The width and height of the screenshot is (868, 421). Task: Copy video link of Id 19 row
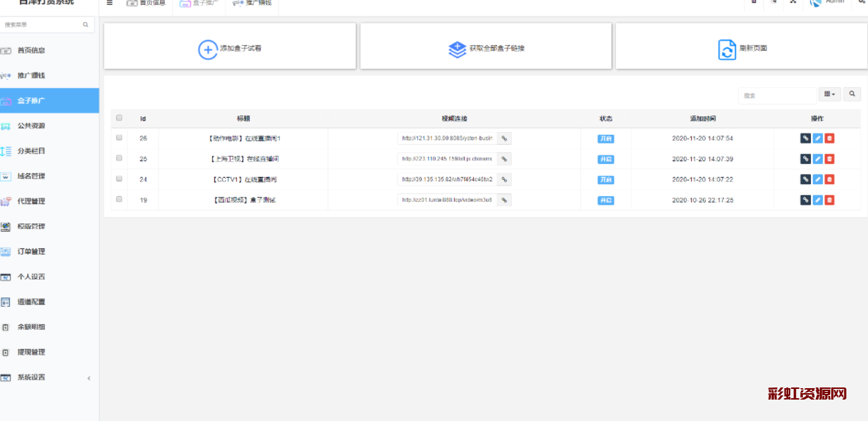point(504,201)
